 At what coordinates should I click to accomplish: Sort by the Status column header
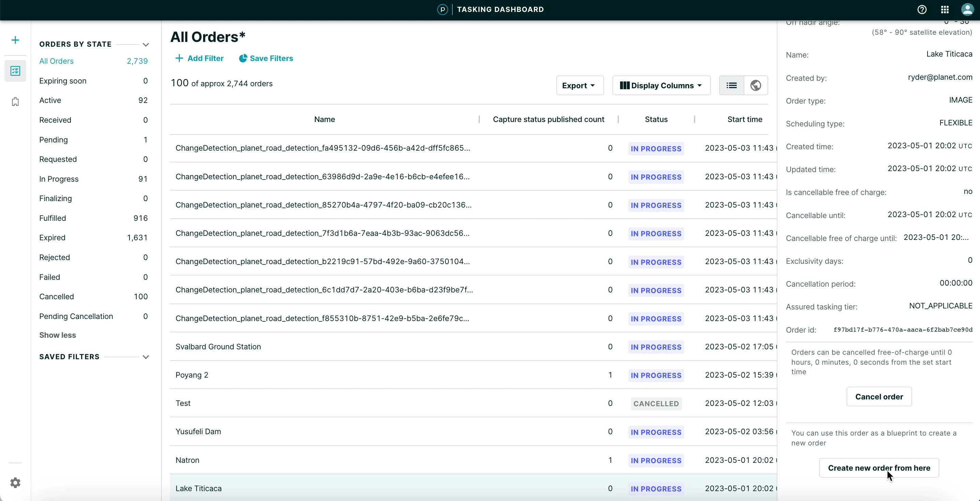click(656, 119)
